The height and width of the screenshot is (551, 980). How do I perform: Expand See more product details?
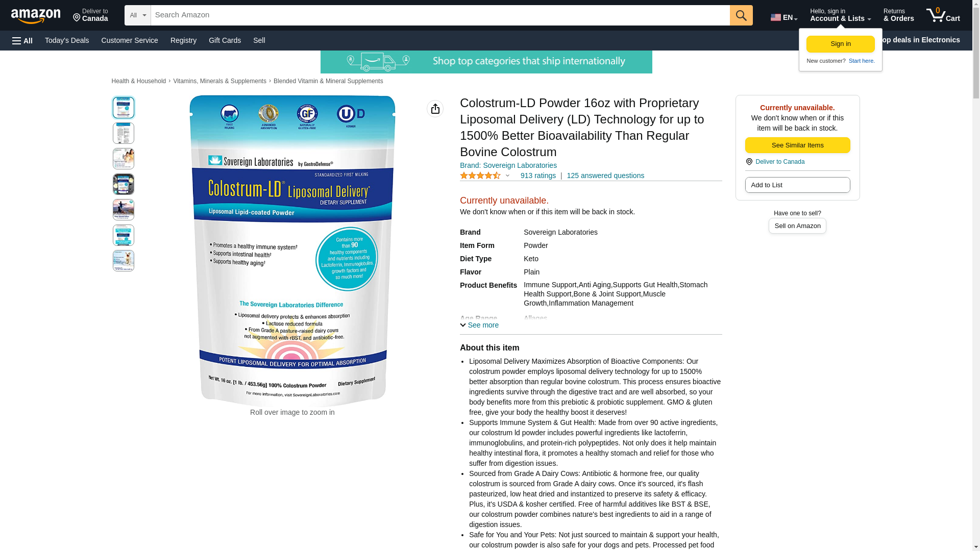pos(479,325)
